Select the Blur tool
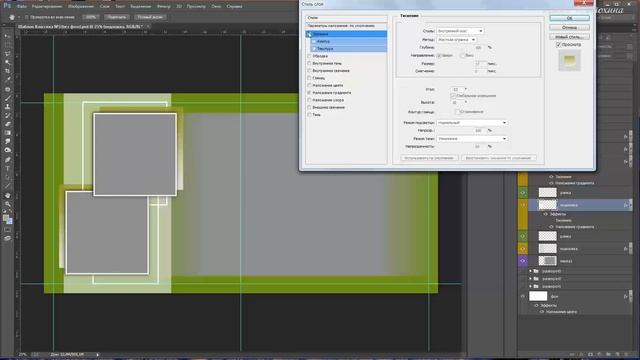Screen dimensions: 640x360 [7, 142]
